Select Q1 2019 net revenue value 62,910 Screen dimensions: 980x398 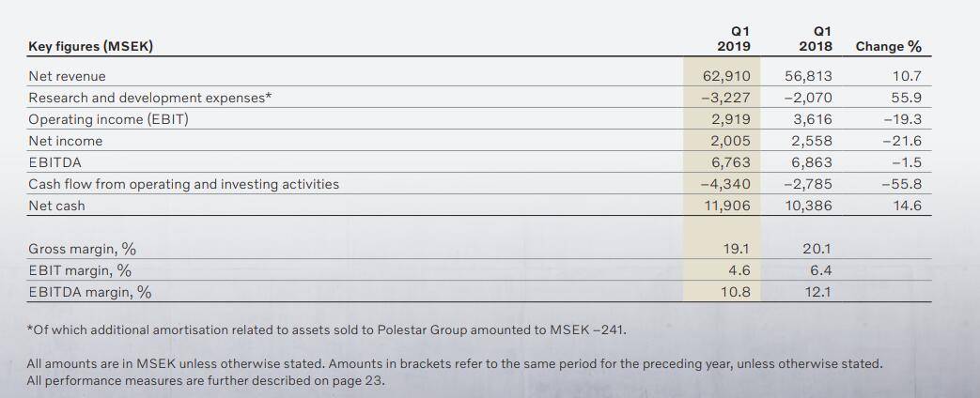pos(726,76)
